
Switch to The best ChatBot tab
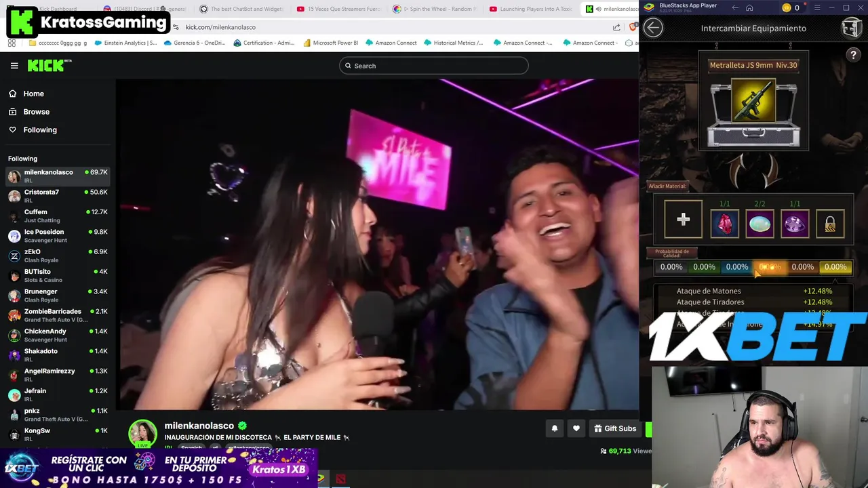[x=241, y=9]
